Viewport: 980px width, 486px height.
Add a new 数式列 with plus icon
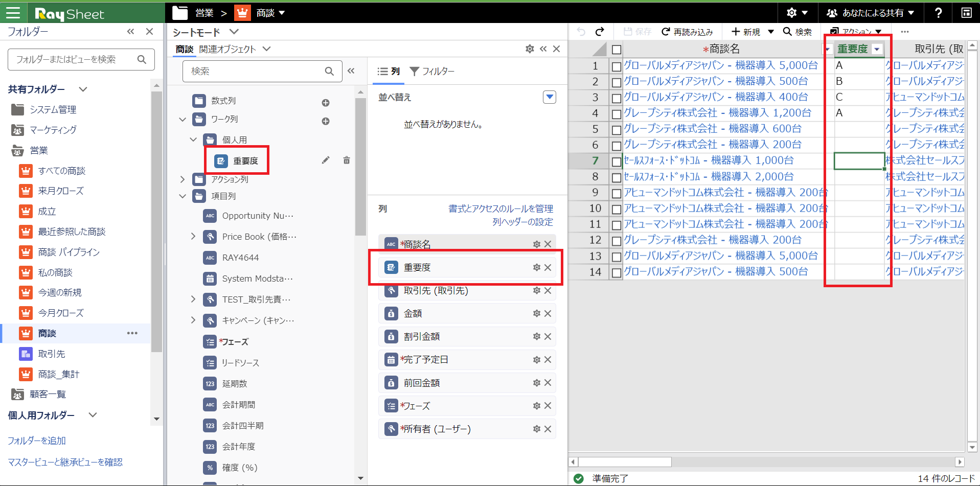point(326,103)
